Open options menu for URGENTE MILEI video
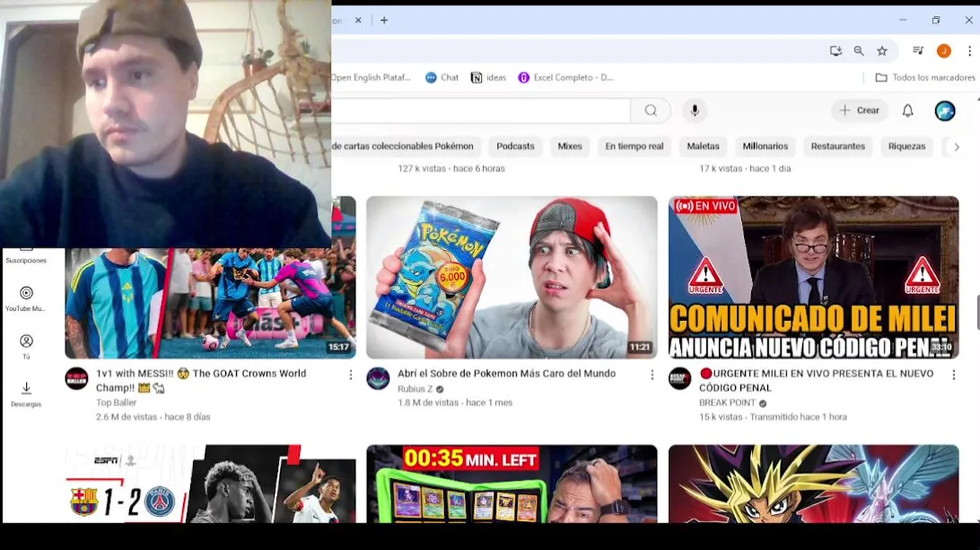Screen dimensions: 980x550 [953, 375]
